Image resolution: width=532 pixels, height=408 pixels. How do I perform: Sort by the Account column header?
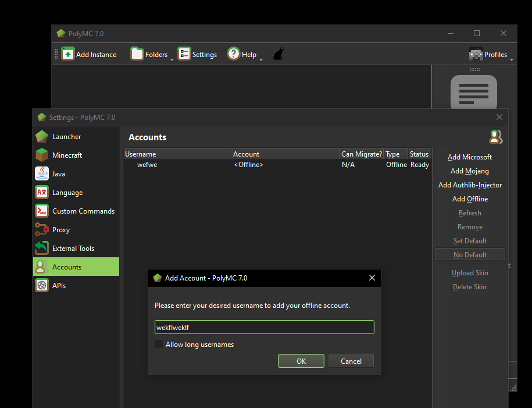pos(285,154)
